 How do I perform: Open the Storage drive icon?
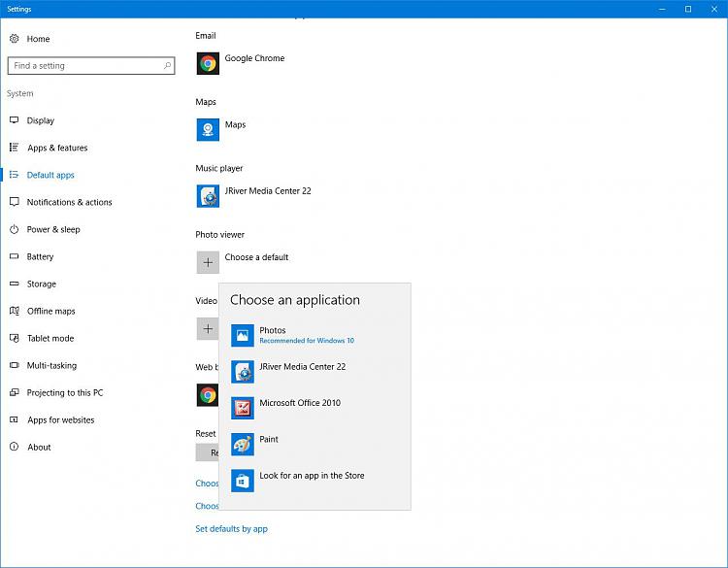coord(15,284)
